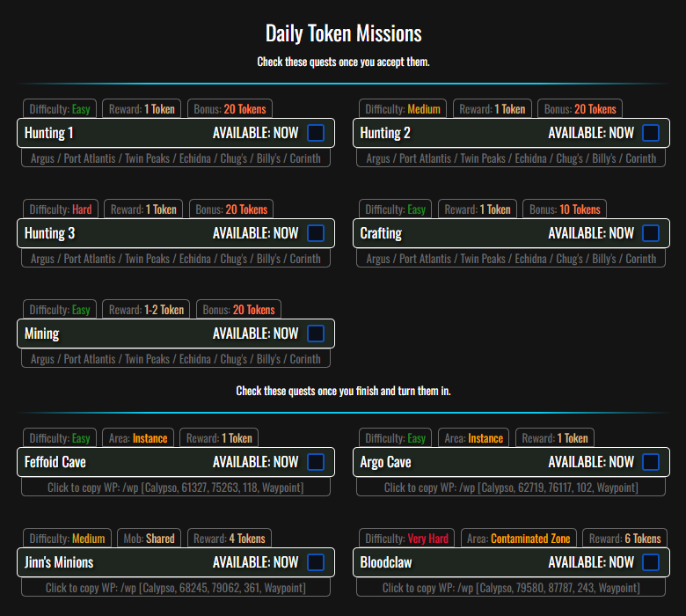686x616 pixels.
Task: Check the Hunting 2 mission checkbox
Action: click(x=651, y=133)
